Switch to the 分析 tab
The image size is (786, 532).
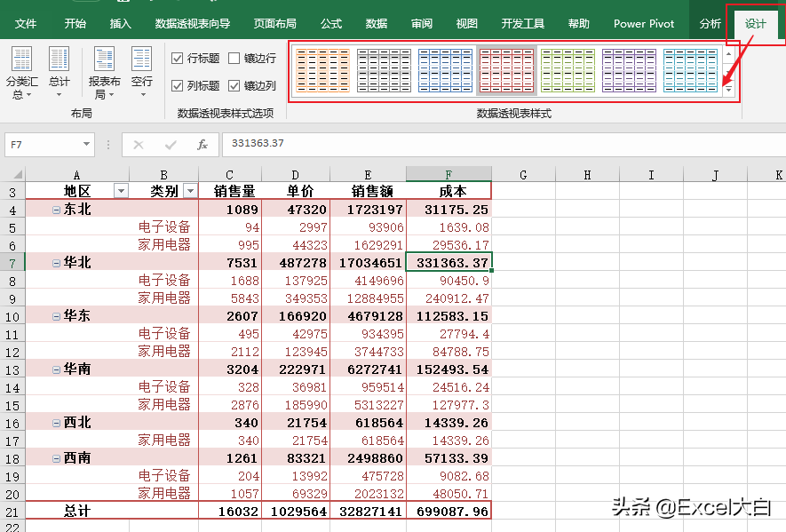(x=711, y=24)
